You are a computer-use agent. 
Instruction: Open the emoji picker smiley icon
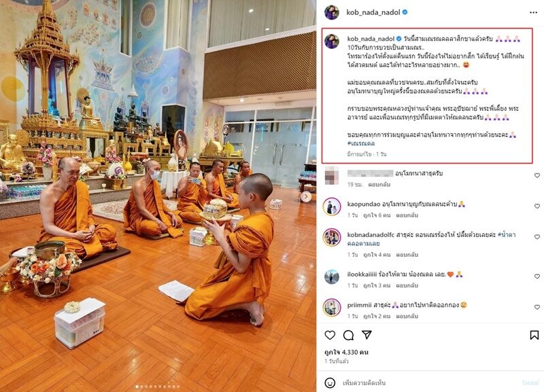[x=330, y=382]
